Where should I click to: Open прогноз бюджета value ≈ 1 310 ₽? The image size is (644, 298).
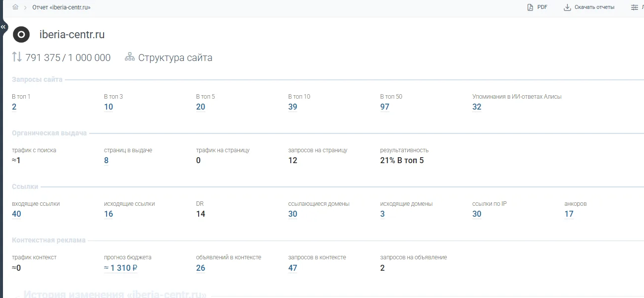click(121, 268)
